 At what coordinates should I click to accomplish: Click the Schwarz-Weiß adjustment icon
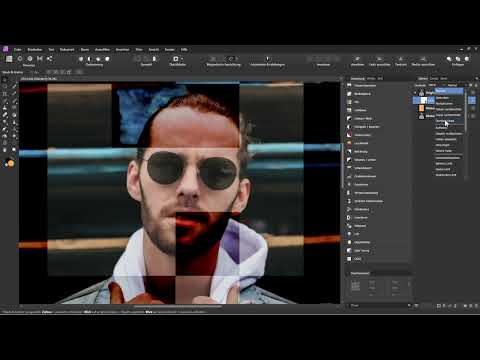349,119
